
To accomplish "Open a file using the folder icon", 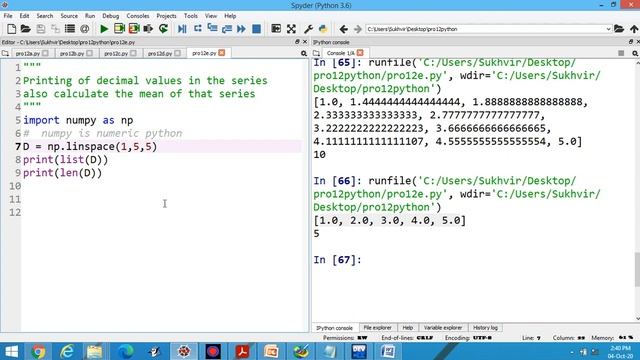I will [26, 29].
